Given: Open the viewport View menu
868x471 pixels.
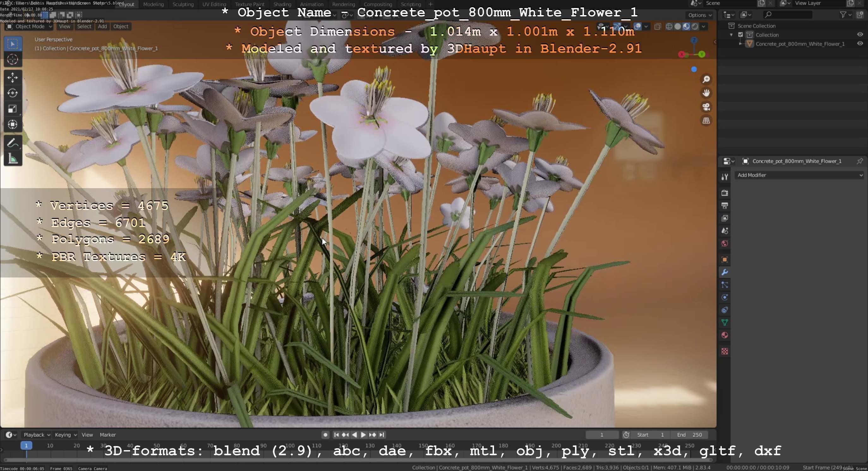Looking at the screenshot, I should (65, 27).
